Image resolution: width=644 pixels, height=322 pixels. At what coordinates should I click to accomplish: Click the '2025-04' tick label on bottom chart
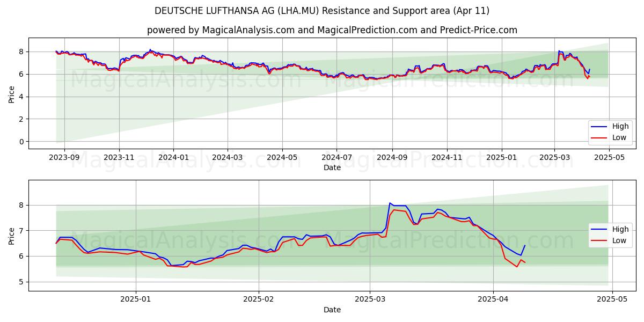tap(493, 299)
